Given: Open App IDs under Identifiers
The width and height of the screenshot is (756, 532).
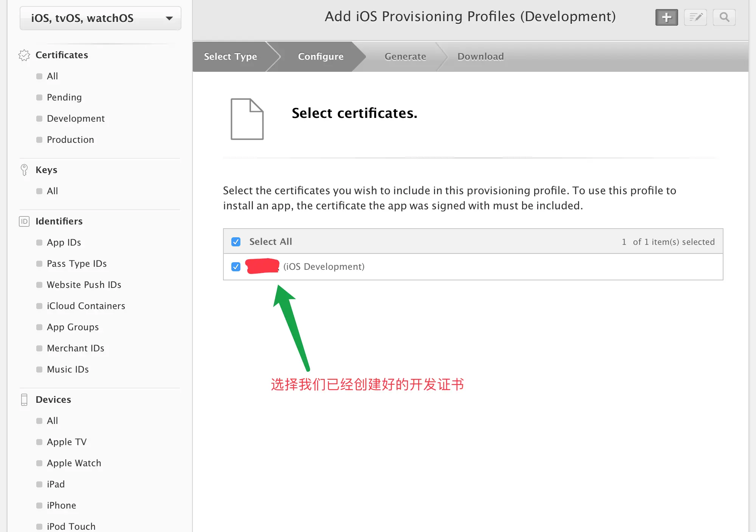Looking at the screenshot, I should [x=64, y=243].
